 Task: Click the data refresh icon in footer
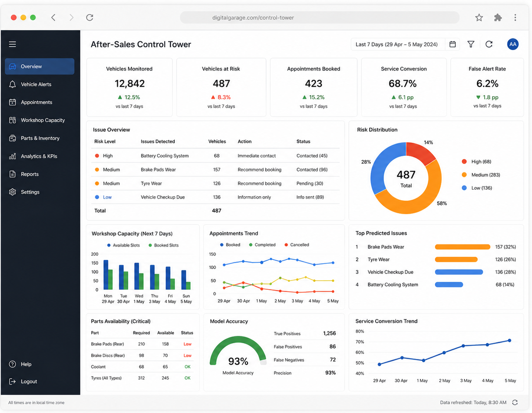pos(515,402)
